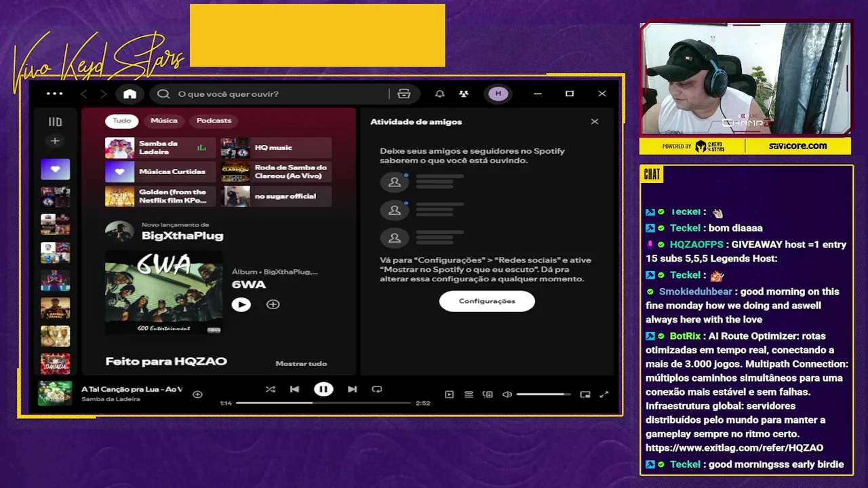Go back with the left arrow
The image size is (868, 488).
(x=84, y=94)
